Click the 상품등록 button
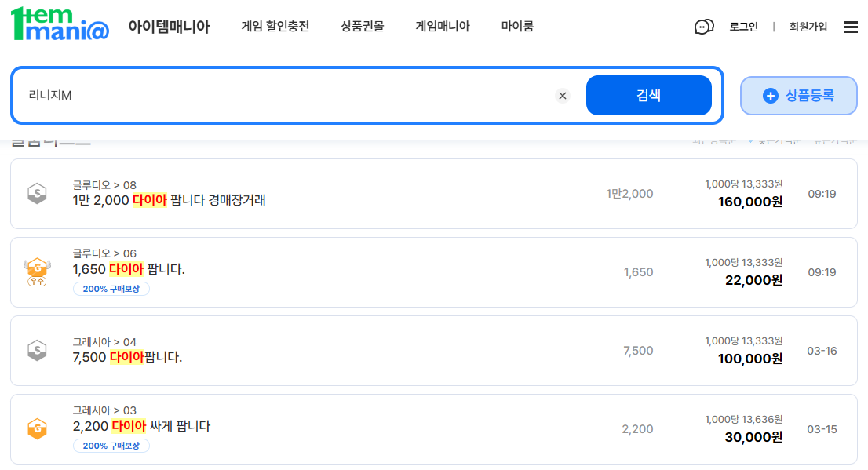Viewport: 868px width, 470px height. [x=799, y=96]
